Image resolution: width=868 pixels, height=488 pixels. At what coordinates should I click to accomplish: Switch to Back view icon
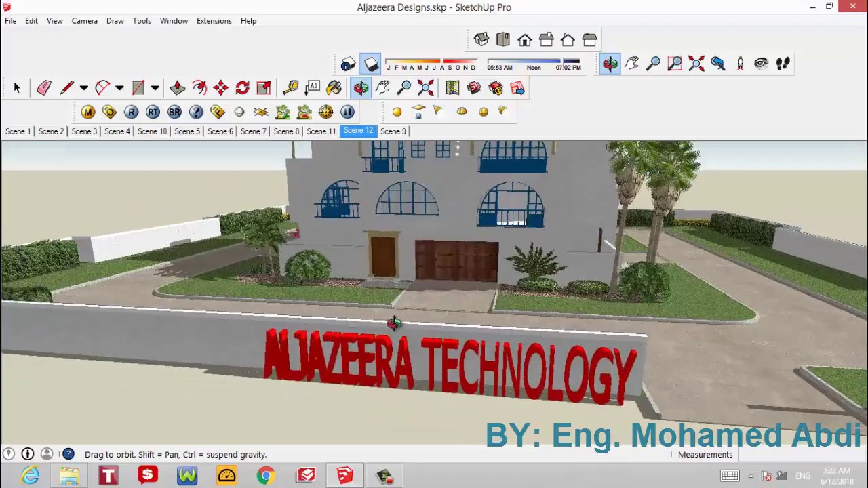[x=568, y=39]
